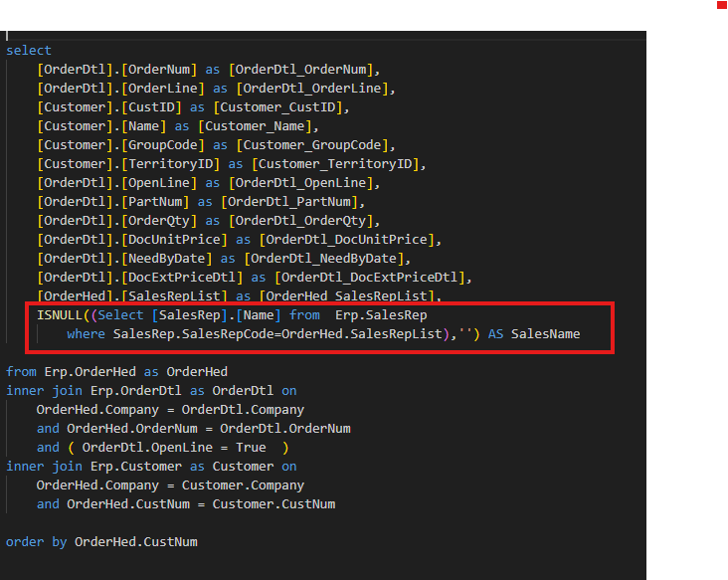The height and width of the screenshot is (580, 728).
Task: Click Erp.SalesRep in the subquery
Action: (x=381, y=315)
